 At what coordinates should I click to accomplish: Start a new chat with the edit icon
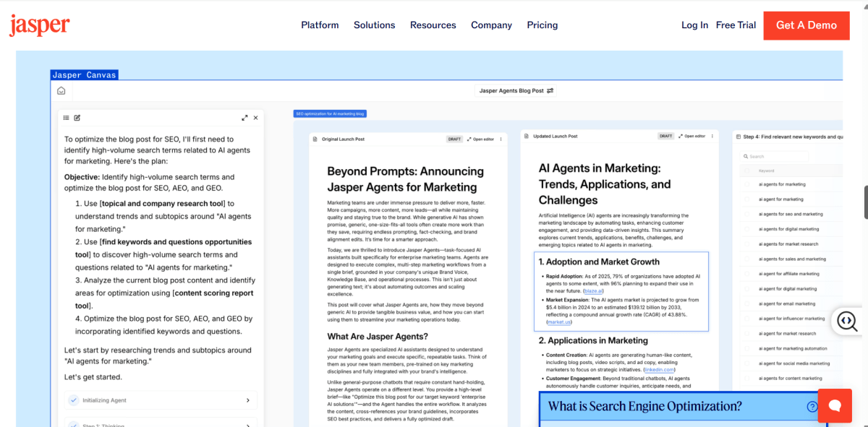pos(77,118)
